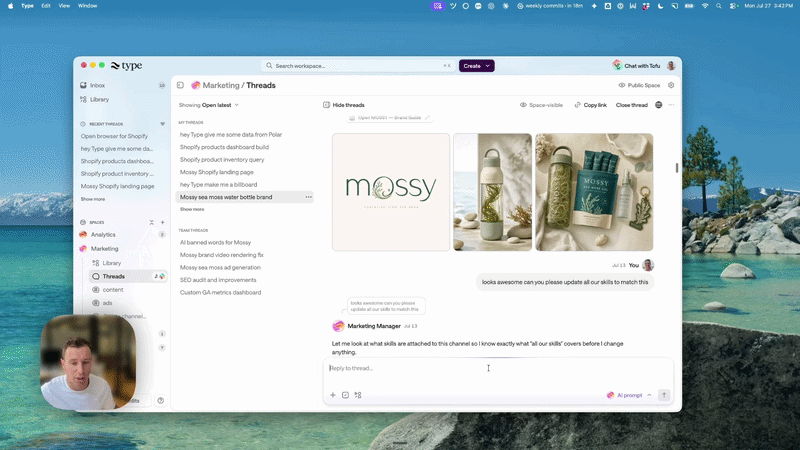Viewport: 800px width, 450px height.
Task: Go to Marketing in the breadcrumb
Action: (221, 85)
